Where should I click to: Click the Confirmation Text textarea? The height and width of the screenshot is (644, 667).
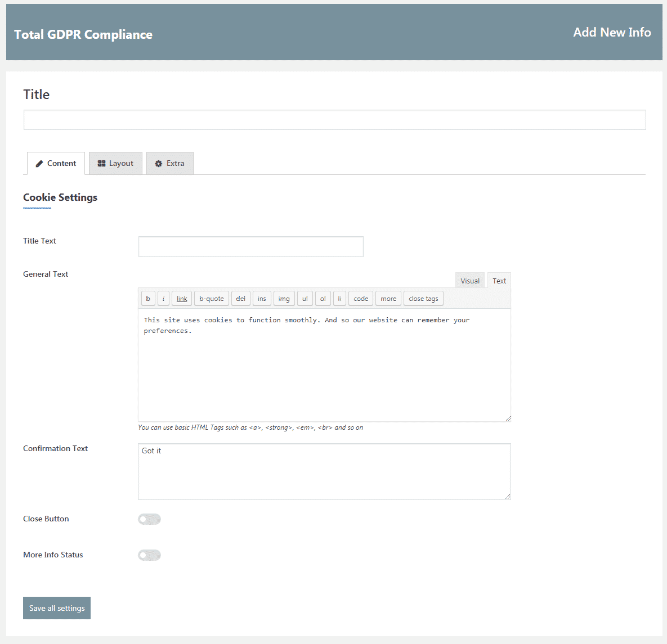pos(324,471)
